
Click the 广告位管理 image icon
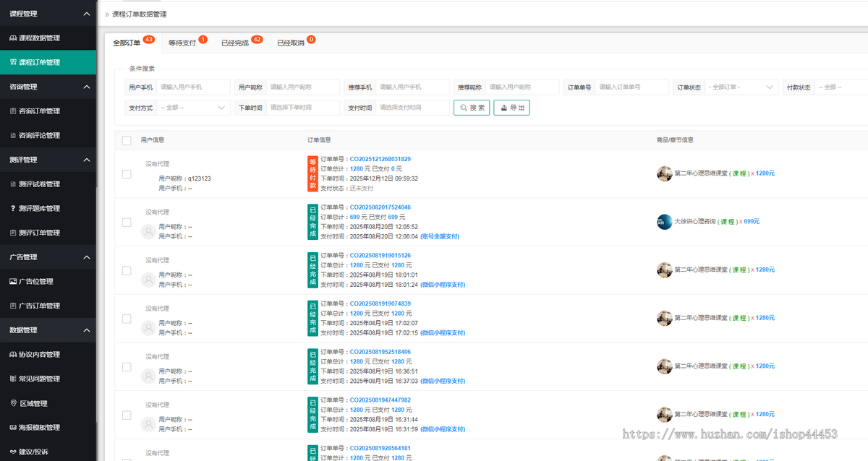click(x=13, y=282)
